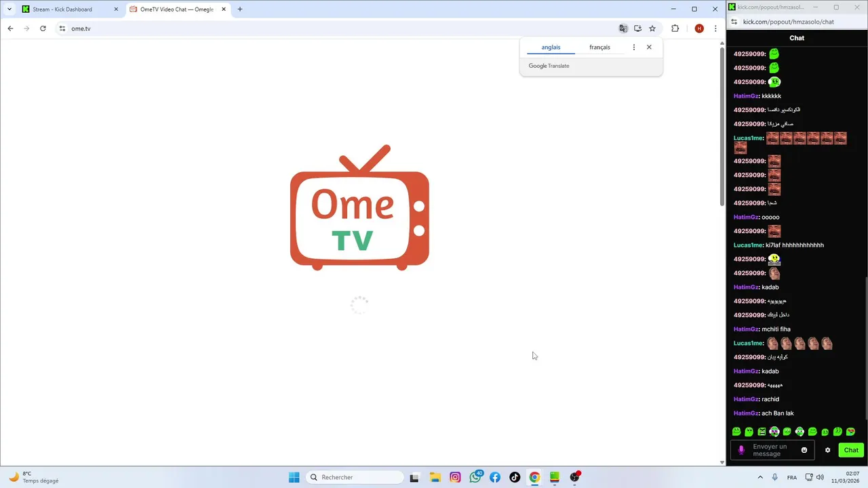
Task: Open WhatsApp from the taskbar
Action: click(x=475, y=477)
